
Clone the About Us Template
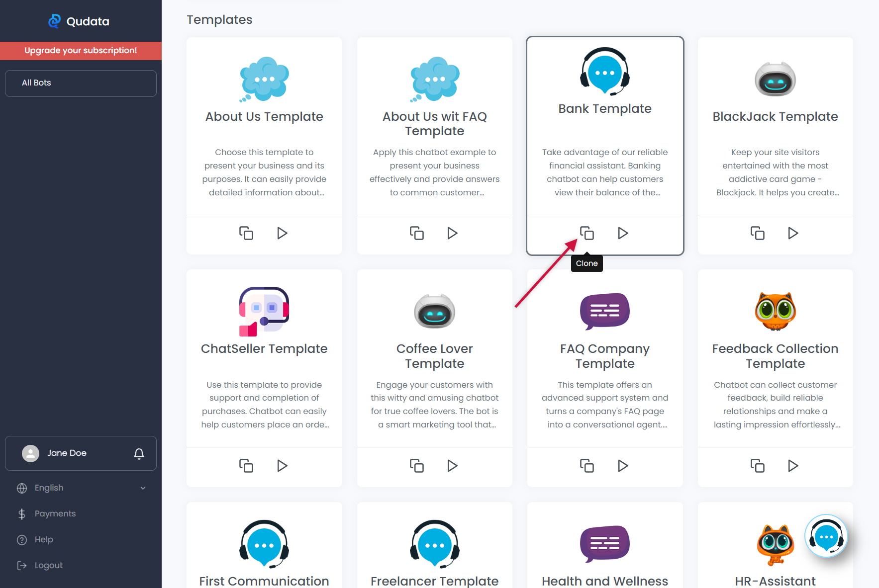(246, 233)
